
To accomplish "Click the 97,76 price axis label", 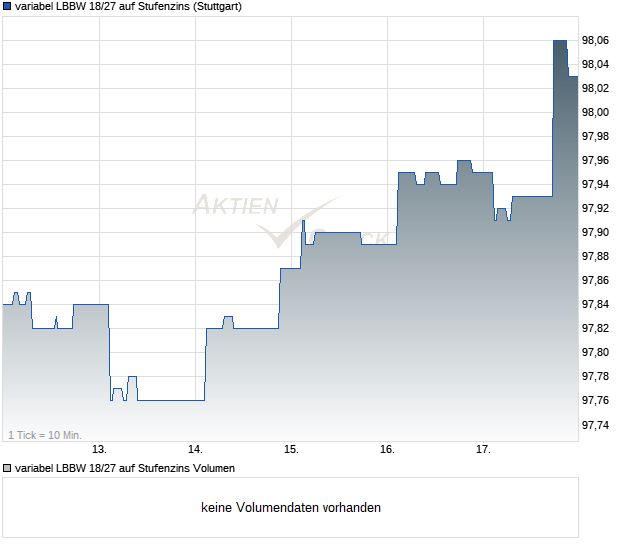I will click(595, 401).
